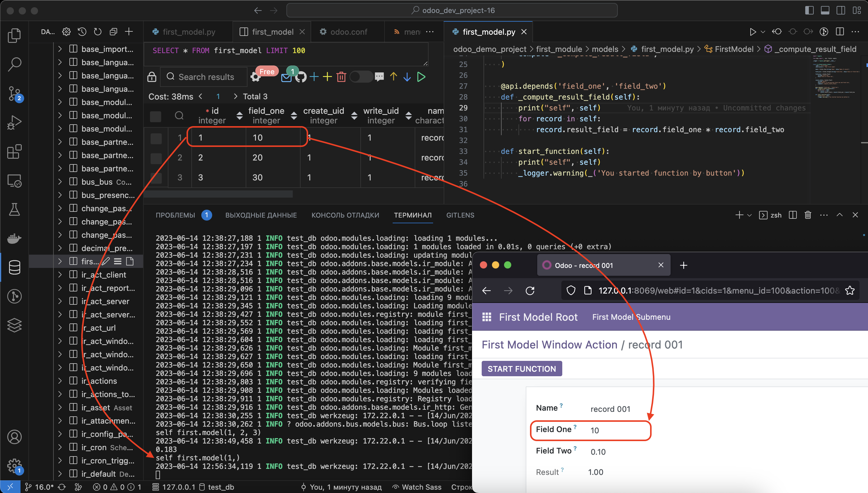The image size is (868, 493).
Task: Reload the Odoo browser page
Action: 530,291
